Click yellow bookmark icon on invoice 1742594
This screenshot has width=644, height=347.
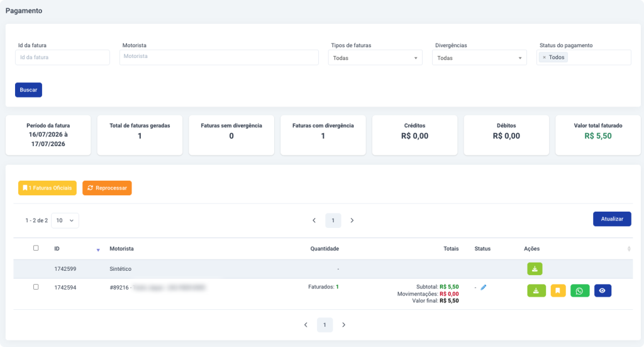point(558,291)
